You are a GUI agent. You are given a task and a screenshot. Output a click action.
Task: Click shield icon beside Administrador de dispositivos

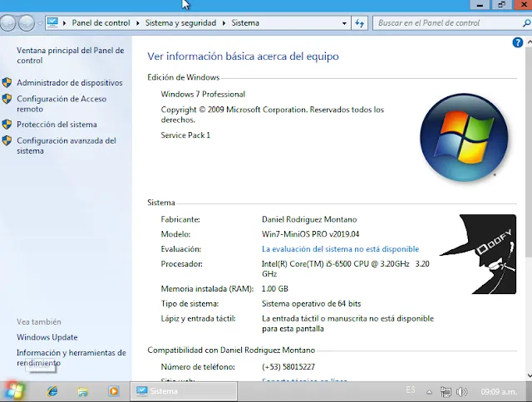[7, 83]
